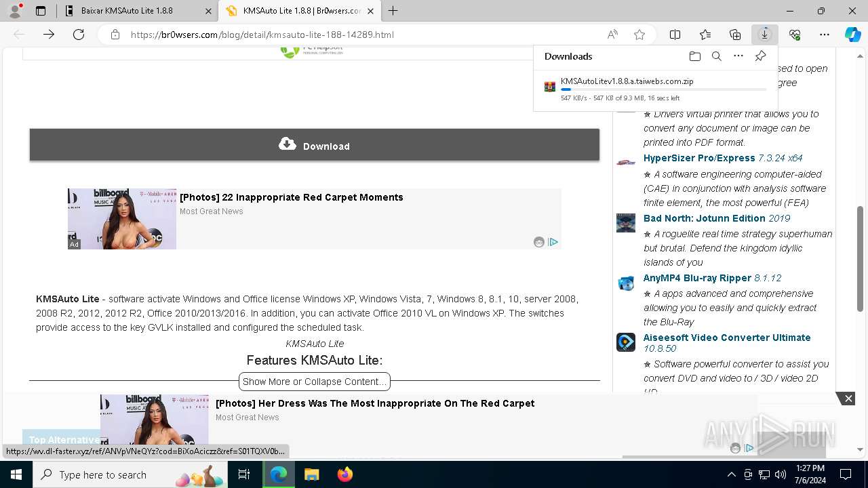
Task: View site security lock information
Action: 115,35
